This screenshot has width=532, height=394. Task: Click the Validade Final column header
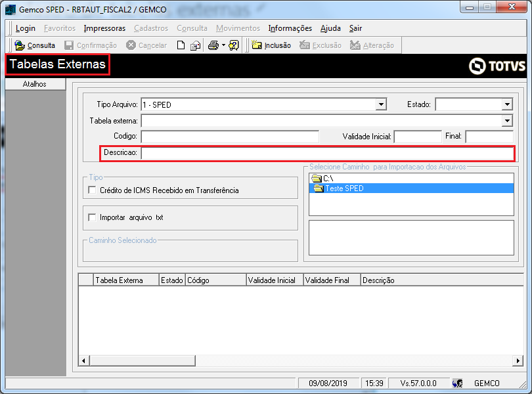(332, 280)
